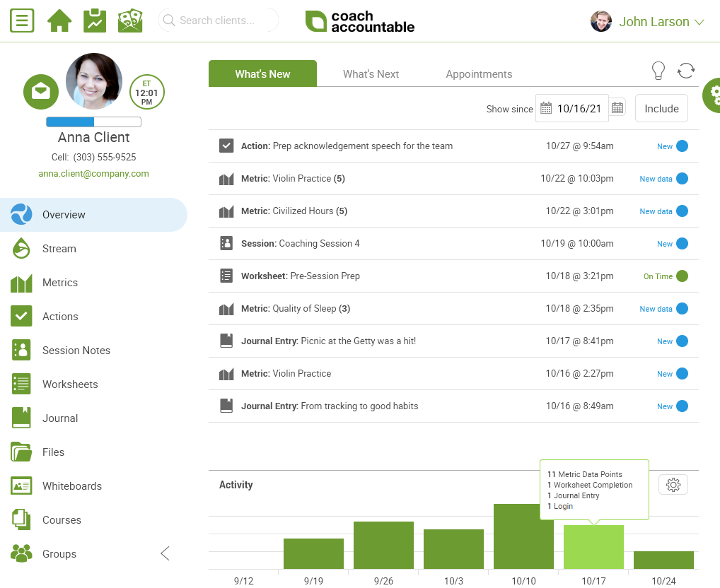Collapse the sidebar with the chevron arrow
This screenshot has height=588, width=720.
tap(166, 553)
